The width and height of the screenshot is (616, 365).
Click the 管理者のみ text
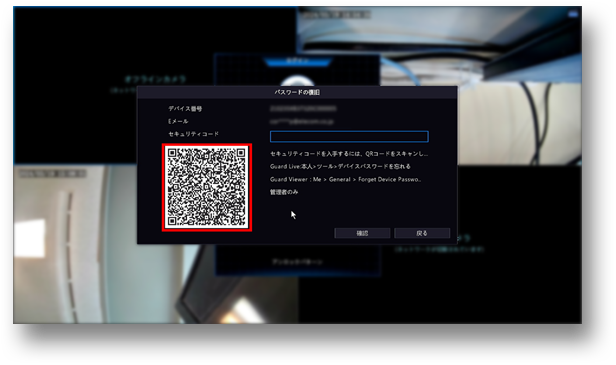pos(284,192)
